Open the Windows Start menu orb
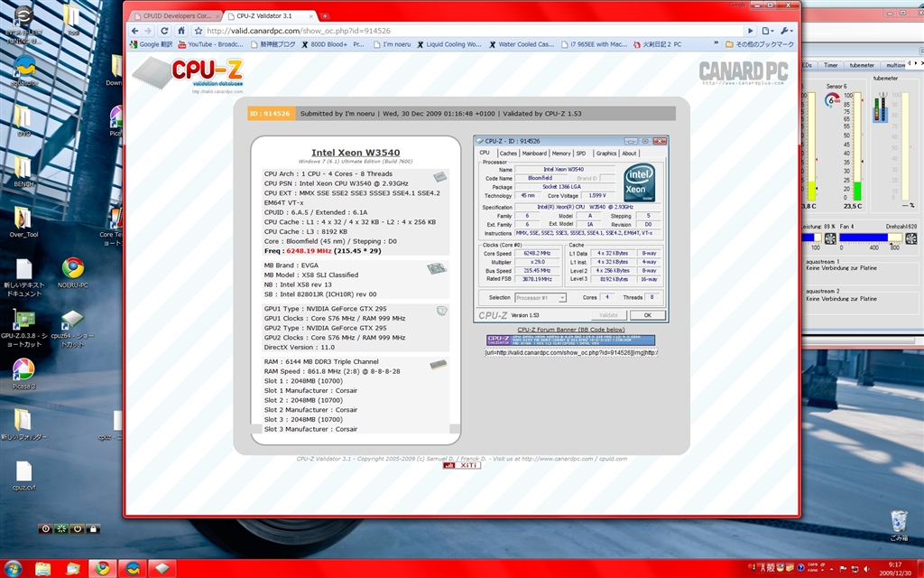 [x=12, y=569]
